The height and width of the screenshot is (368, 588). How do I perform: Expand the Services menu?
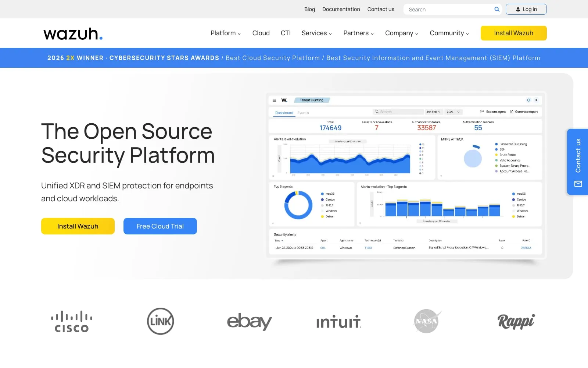coord(317,33)
